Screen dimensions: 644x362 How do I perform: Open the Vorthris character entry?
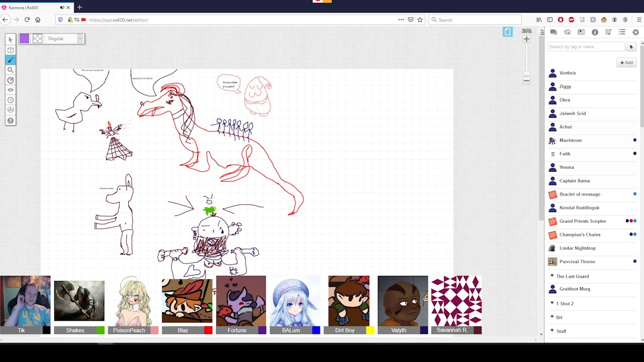593,73
